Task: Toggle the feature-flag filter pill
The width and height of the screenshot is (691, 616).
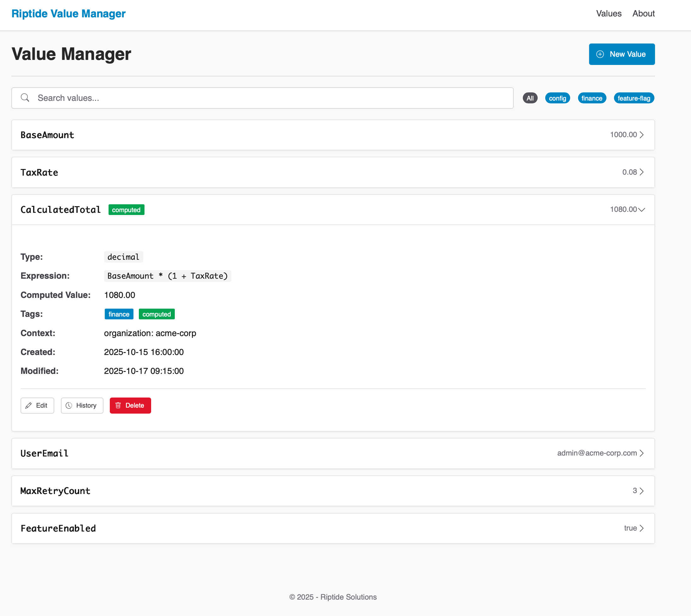Action: point(634,98)
